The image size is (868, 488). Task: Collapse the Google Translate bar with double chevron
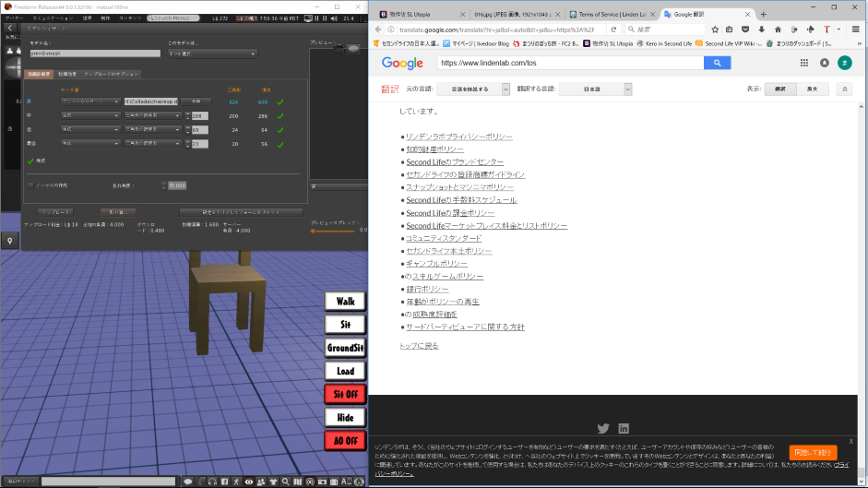coord(844,89)
